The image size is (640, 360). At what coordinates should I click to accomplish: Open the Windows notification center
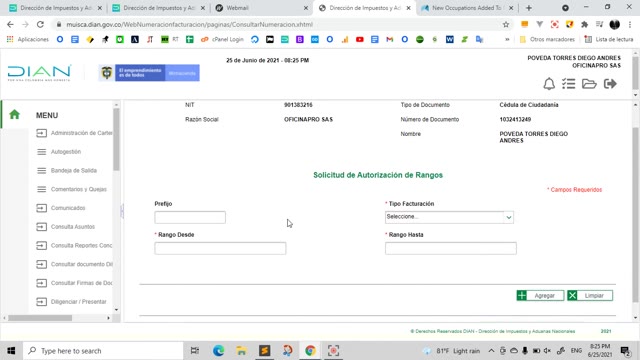click(625, 351)
